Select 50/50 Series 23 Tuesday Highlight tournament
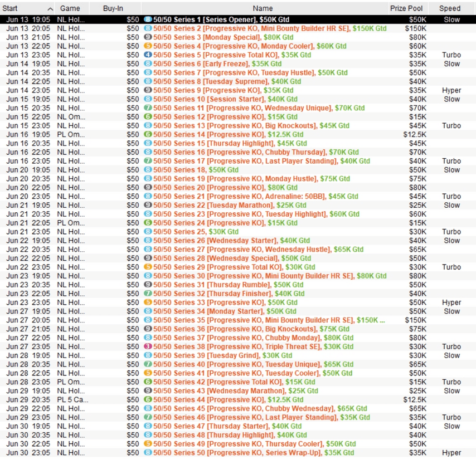Image resolution: width=476 pixels, height=459 pixels. pos(238,214)
